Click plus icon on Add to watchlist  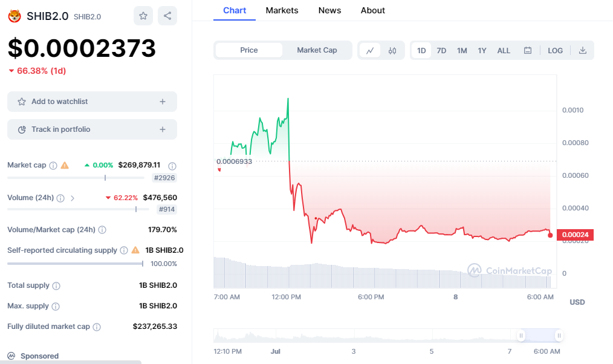click(x=163, y=102)
